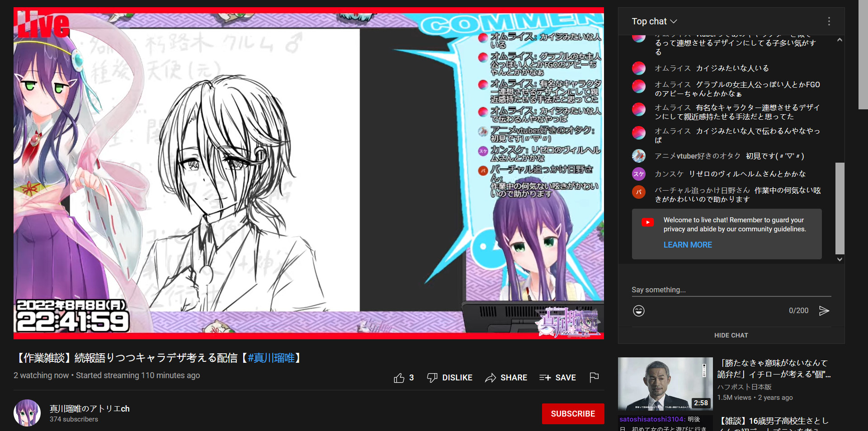This screenshot has width=868, height=431.
Task: Click オムライス message カイジみたいな人いる
Action: (732, 68)
